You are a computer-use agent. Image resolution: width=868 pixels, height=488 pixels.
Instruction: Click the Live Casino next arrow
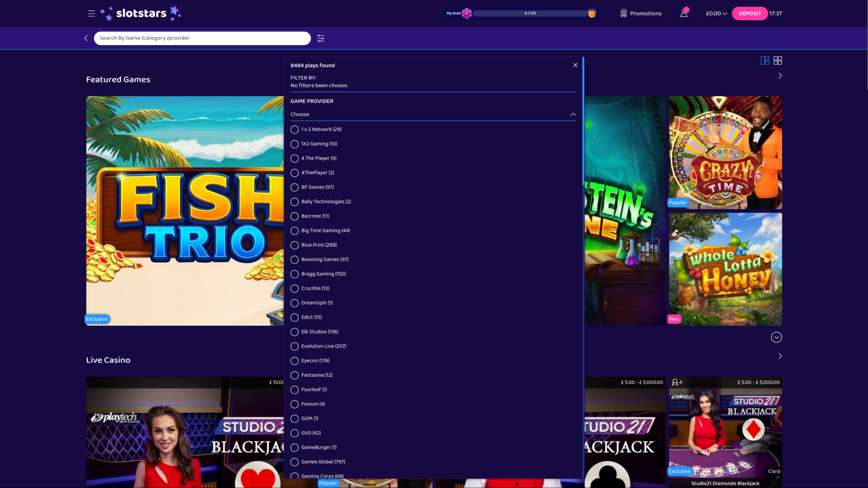click(x=780, y=356)
